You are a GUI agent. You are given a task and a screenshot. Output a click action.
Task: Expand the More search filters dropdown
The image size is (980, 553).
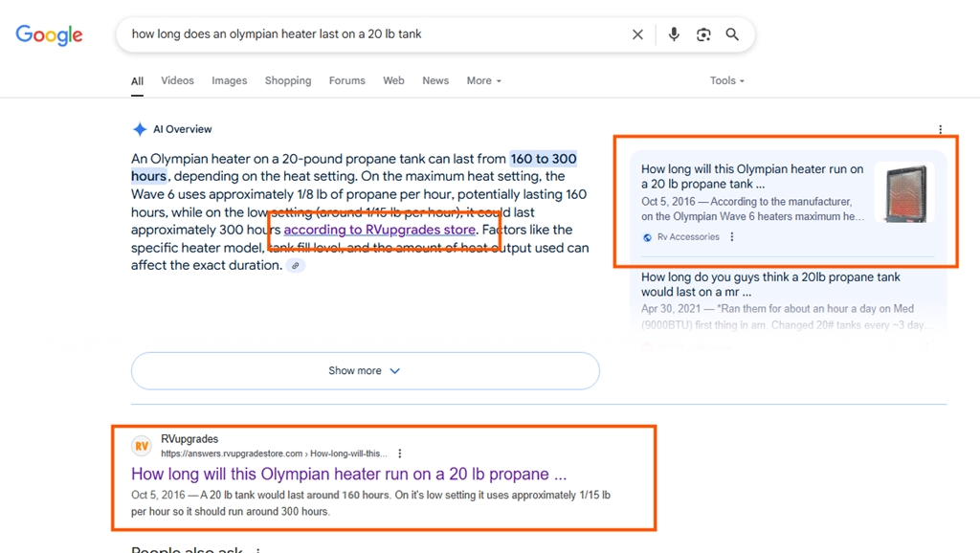(483, 80)
